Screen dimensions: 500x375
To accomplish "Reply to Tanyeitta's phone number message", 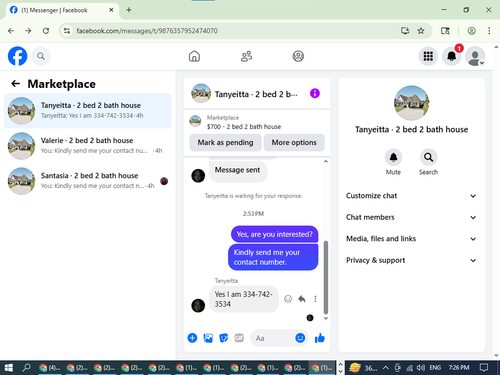I will [302, 299].
